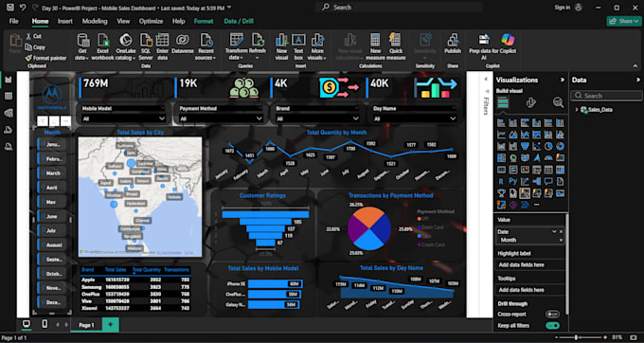Switch to Table view in sidebar
Image resolution: width=644 pixels, height=343 pixels.
click(9, 96)
